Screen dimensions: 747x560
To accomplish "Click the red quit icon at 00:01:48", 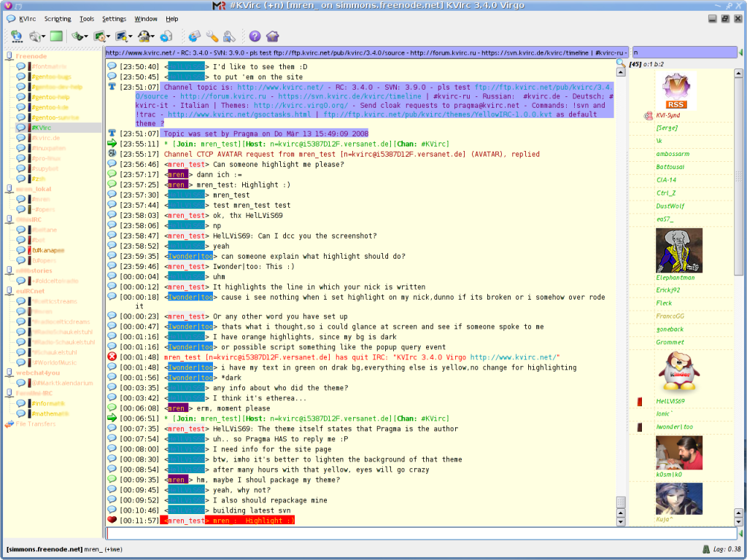I will 112,357.
